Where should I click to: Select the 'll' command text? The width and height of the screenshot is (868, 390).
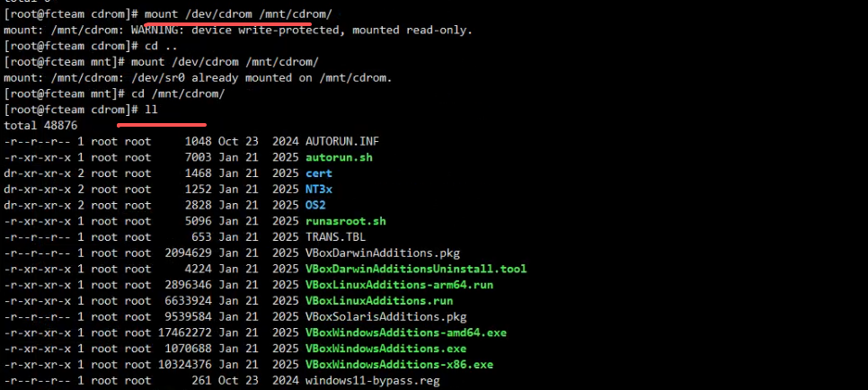tap(151, 110)
